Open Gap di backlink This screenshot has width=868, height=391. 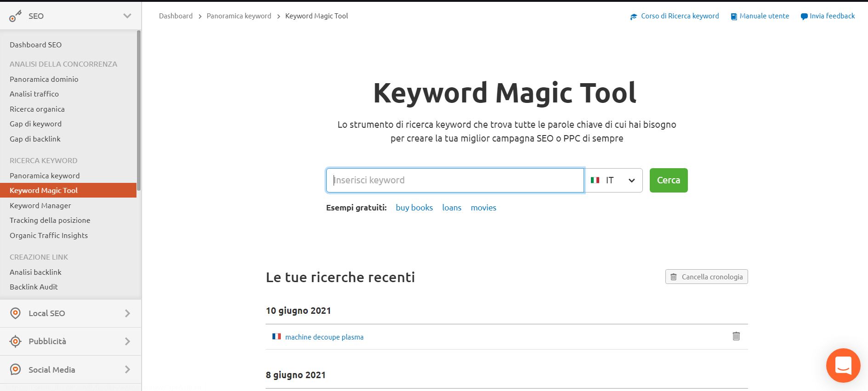[35, 139]
